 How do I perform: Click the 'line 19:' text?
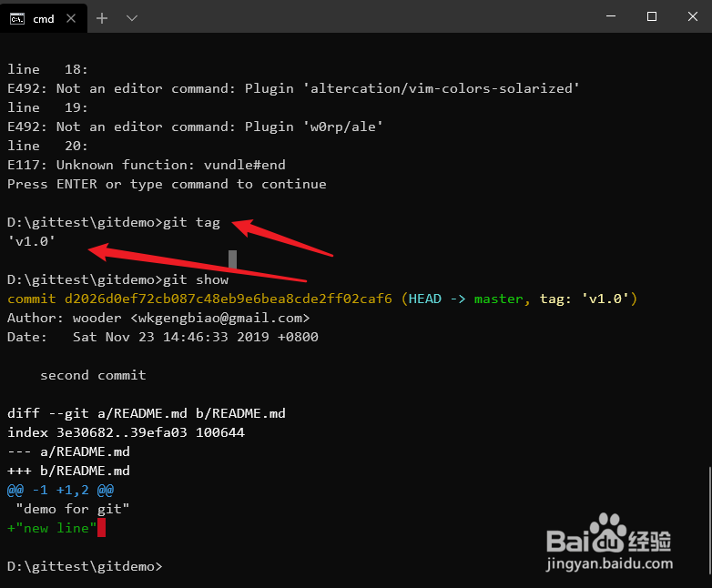tap(47, 107)
